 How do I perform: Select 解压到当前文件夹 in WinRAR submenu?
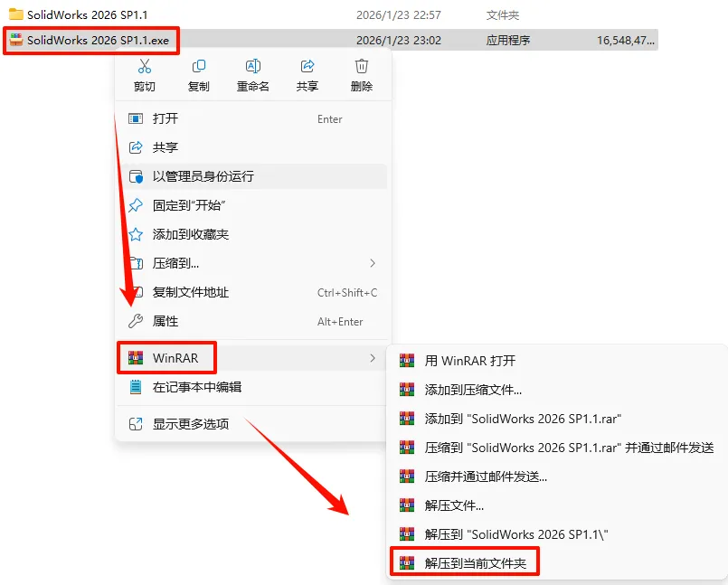(464, 563)
